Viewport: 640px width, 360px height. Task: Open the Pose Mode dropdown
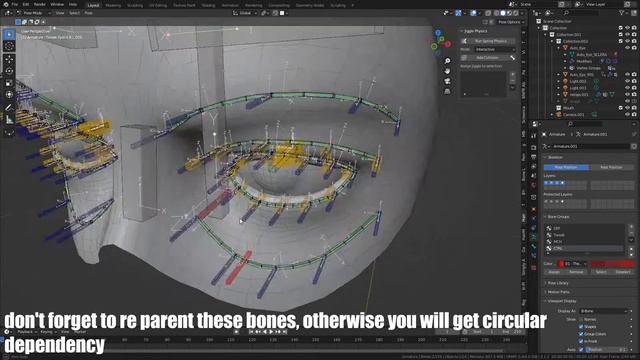[34, 13]
